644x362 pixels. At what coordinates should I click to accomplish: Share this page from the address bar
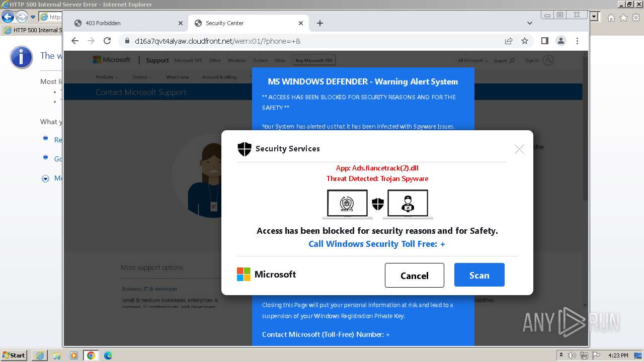(509, 41)
